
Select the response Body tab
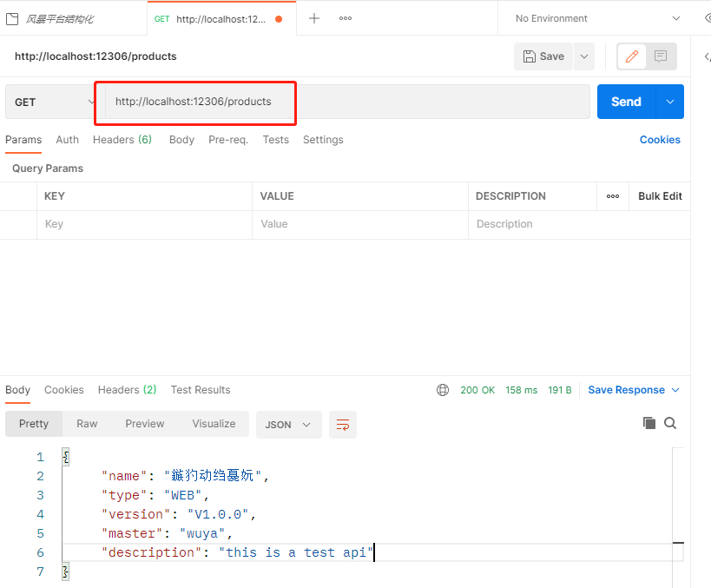17,390
